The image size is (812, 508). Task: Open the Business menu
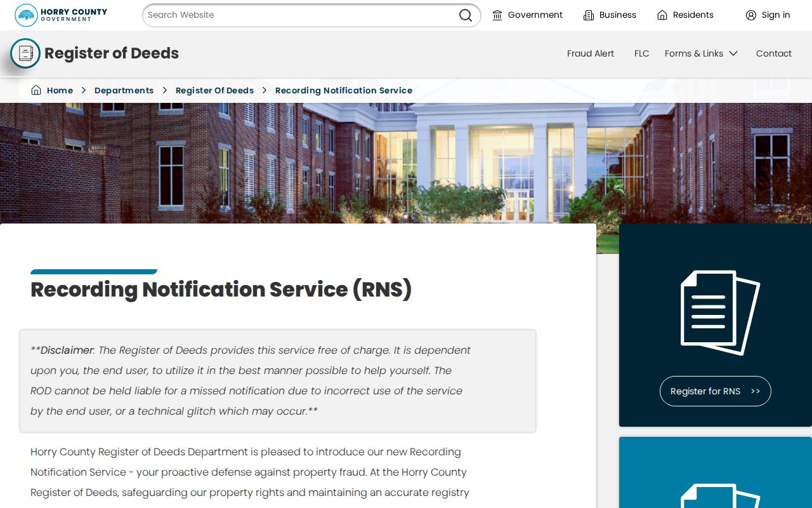610,15
